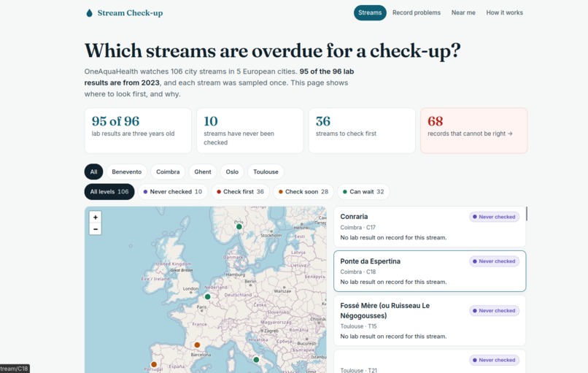Viewport: 588px width, 373px height.
Task: Select the All cities filter
Action: coord(94,172)
